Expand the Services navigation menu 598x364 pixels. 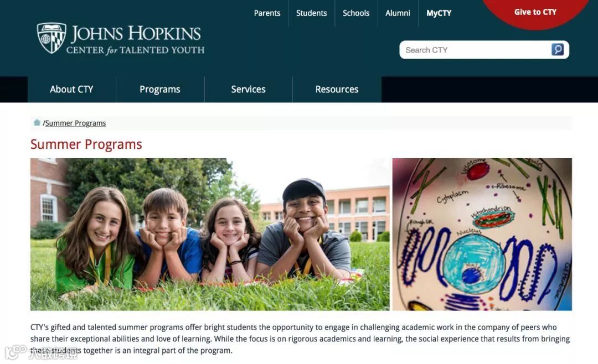click(x=248, y=89)
